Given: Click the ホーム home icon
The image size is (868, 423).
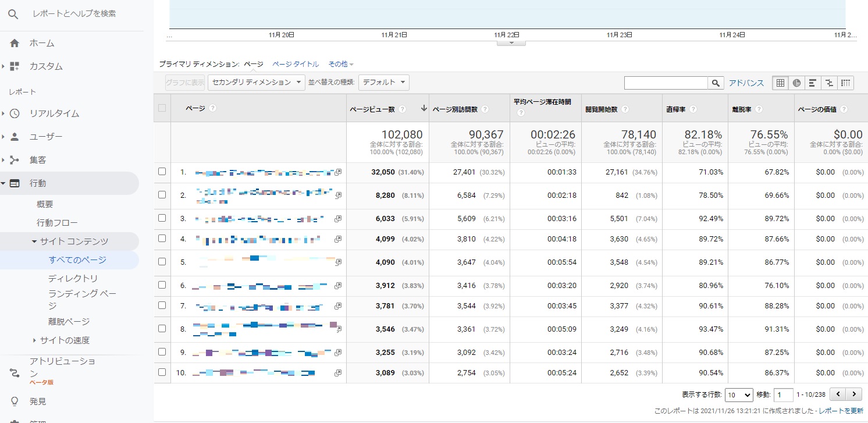Looking at the screenshot, I should (x=15, y=43).
